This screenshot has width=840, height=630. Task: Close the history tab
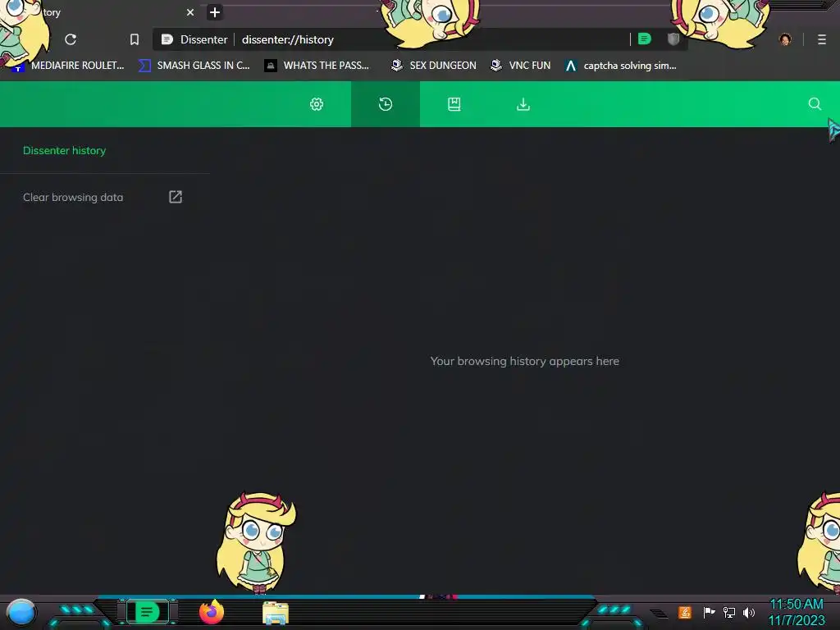[x=190, y=12]
